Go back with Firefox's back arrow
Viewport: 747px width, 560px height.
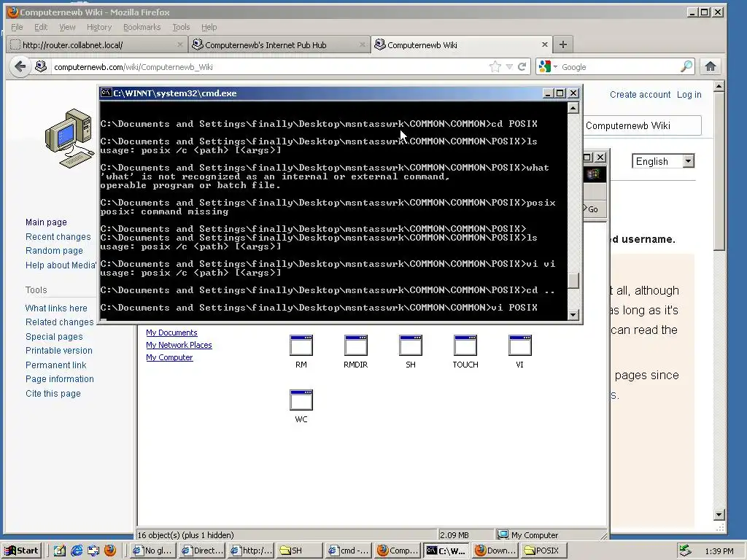coord(20,66)
